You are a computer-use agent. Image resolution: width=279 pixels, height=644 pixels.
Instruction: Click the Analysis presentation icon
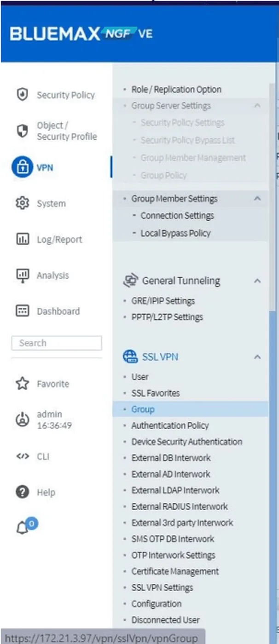22,275
